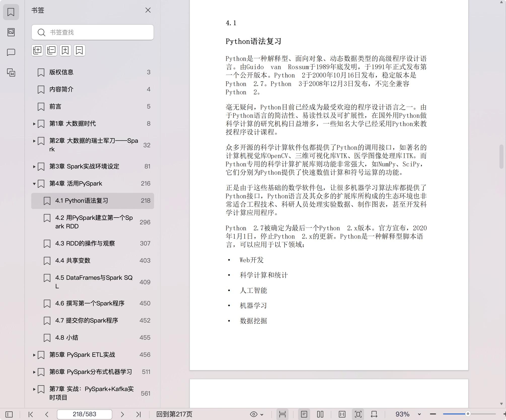506x420 pixels.
Task: Go to 4.4 共享变数
Action: pos(93,261)
